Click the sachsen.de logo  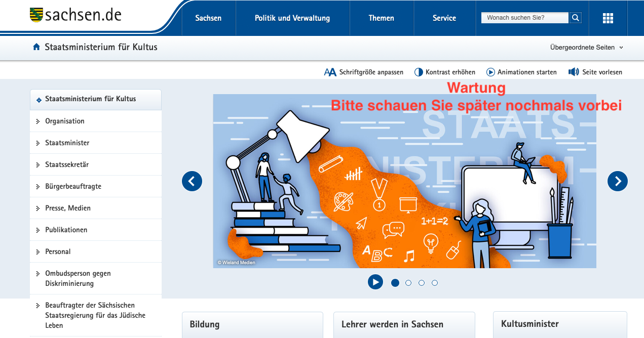coord(75,15)
